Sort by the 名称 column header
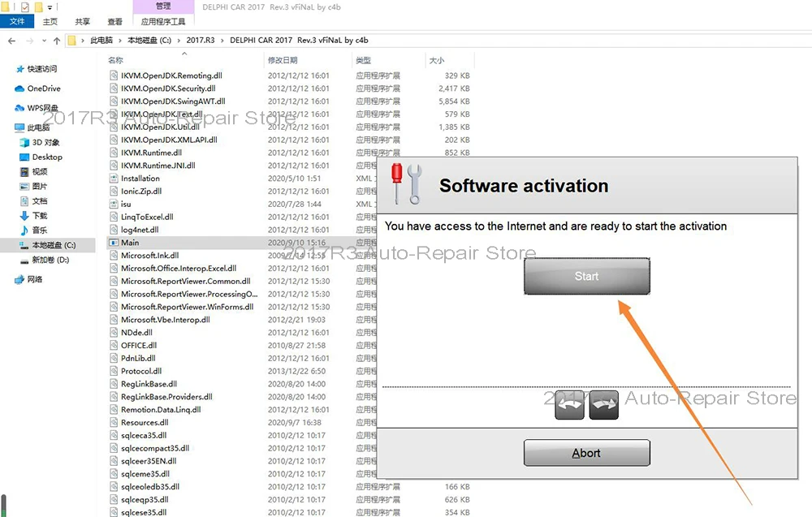Viewport: 812px width, 517px height. coord(115,60)
